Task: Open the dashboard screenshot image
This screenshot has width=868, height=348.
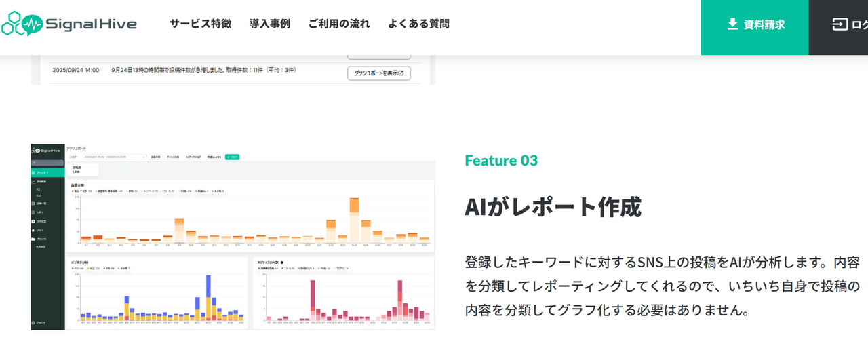Action: click(x=233, y=237)
